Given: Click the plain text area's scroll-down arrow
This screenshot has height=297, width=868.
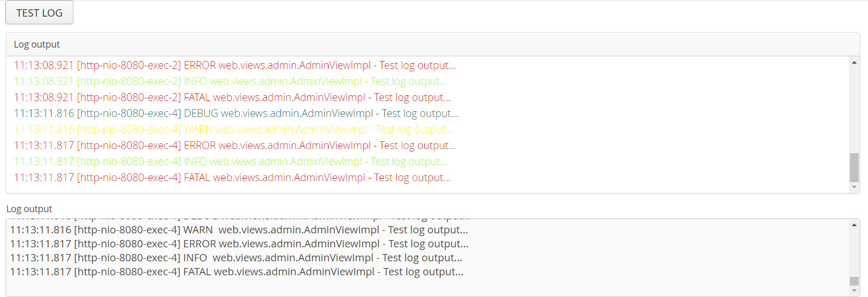Looking at the screenshot, I should click(854, 291).
